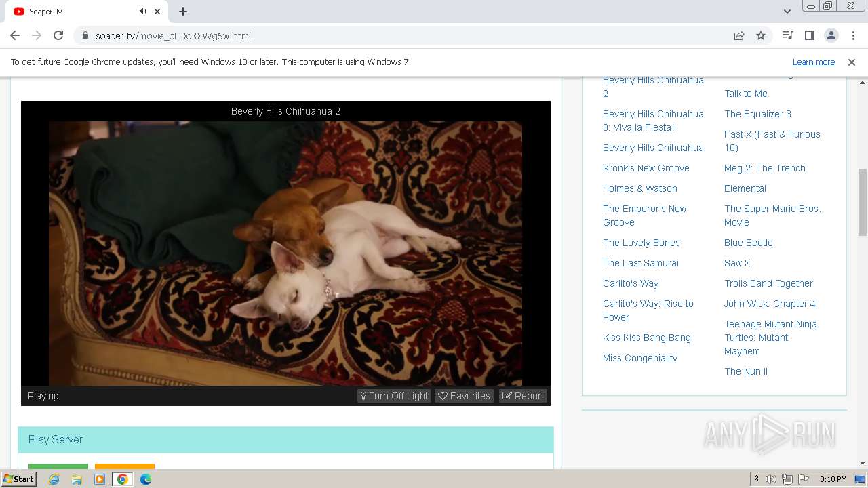Image resolution: width=868 pixels, height=488 pixels.
Task: Open Elemental movie link
Action: point(745,188)
